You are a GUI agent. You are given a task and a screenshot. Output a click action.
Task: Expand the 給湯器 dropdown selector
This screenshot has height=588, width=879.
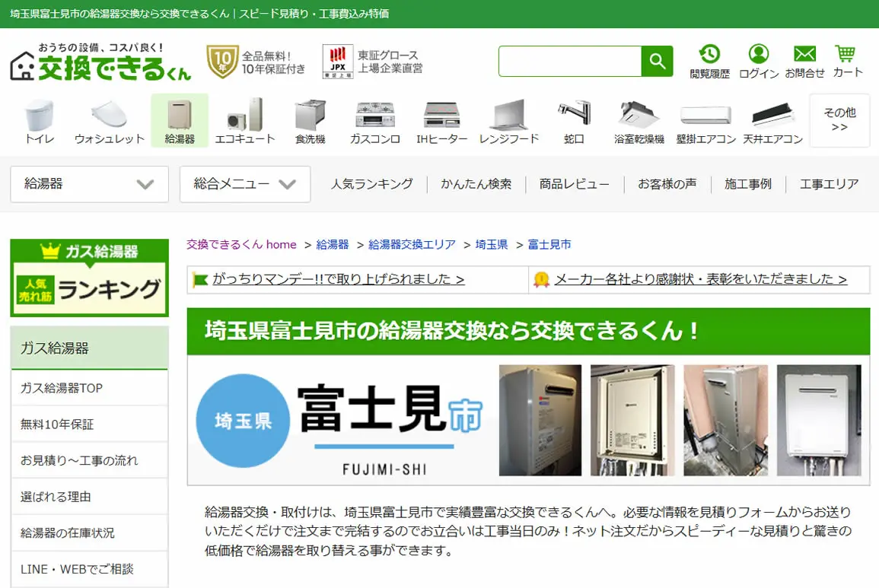click(x=89, y=184)
